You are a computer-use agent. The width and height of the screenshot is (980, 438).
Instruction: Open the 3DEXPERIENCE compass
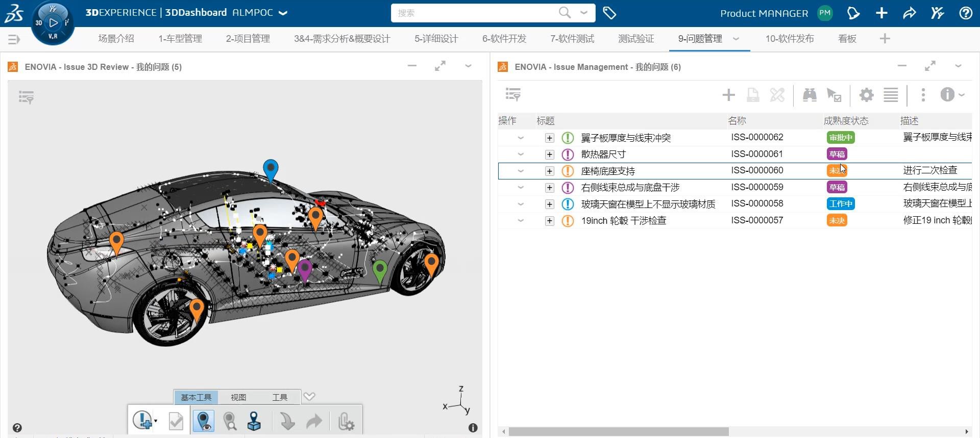[x=53, y=23]
